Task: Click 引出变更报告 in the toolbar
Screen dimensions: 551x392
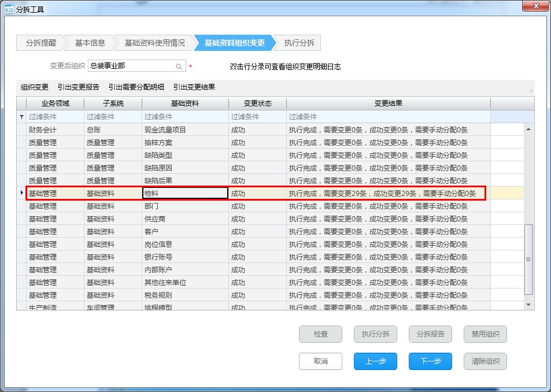Action: (x=78, y=87)
